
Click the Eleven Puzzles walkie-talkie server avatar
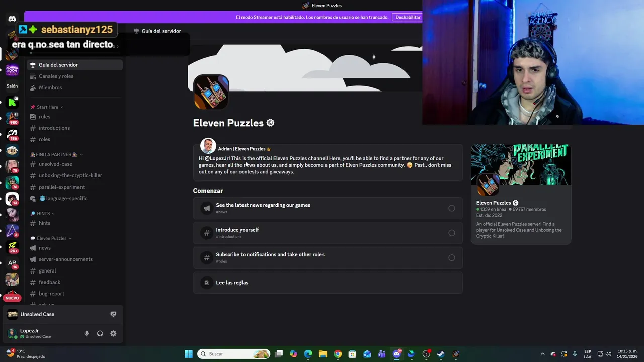(x=211, y=92)
